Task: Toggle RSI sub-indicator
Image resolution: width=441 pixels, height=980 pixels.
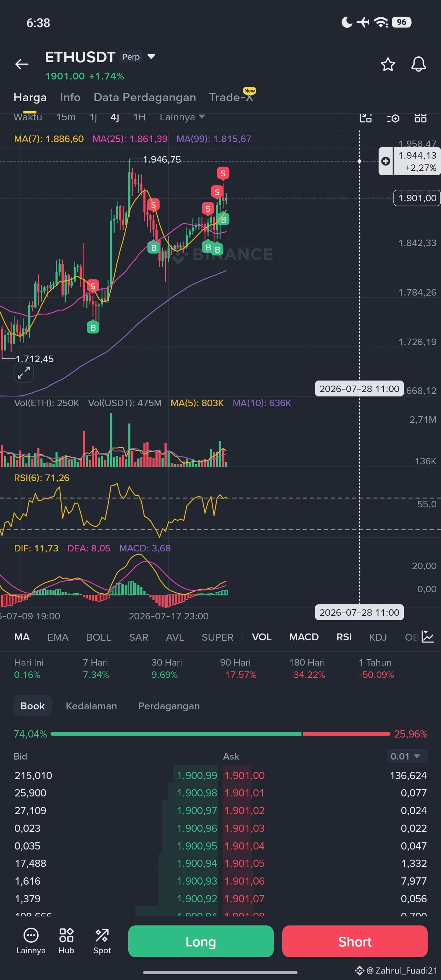Action: (x=344, y=637)
